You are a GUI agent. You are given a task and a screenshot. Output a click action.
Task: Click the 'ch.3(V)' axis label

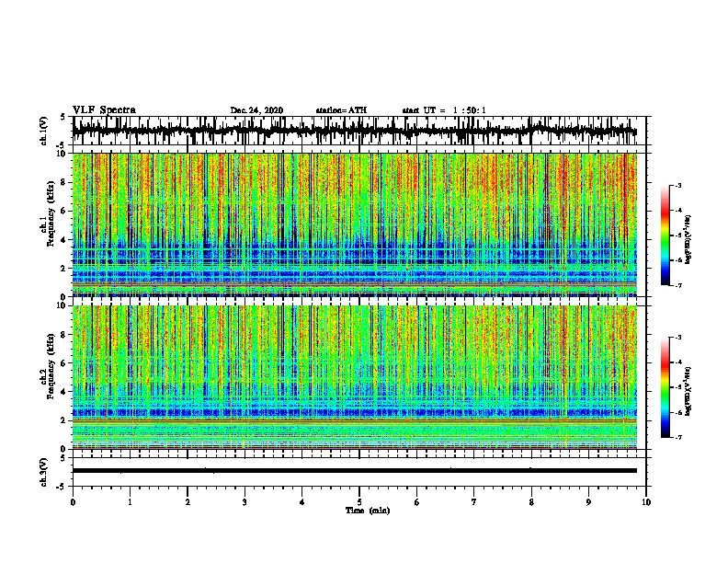coord(44,473)
